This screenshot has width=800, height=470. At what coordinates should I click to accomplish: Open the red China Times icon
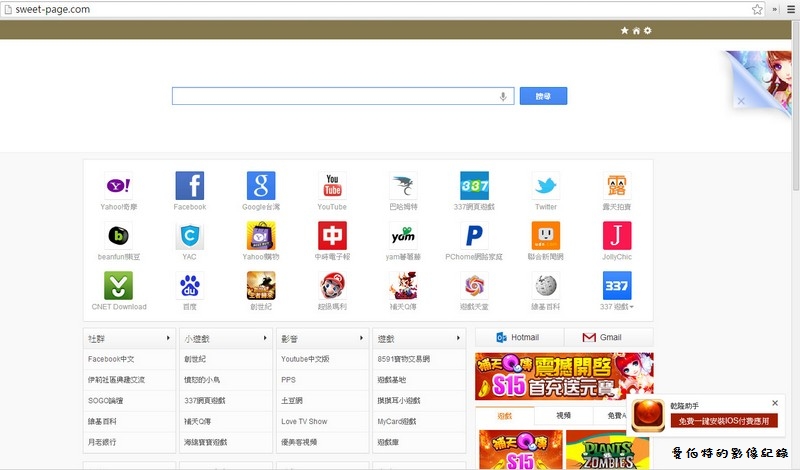tap(332, 236)
